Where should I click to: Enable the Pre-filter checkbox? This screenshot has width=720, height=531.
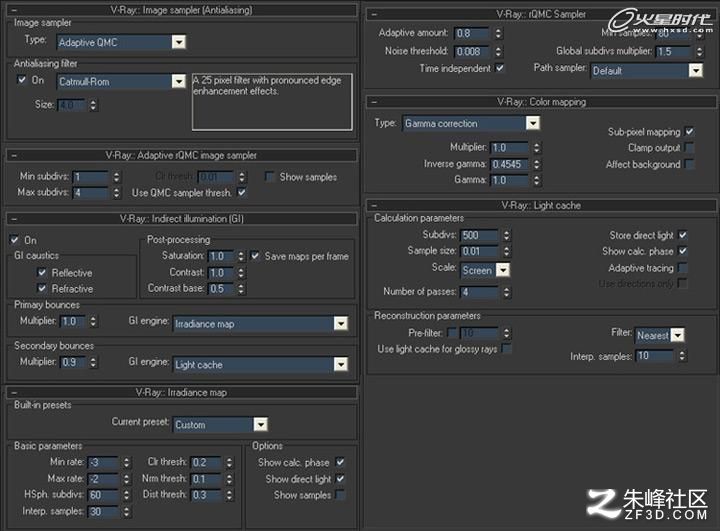[452, 332]
